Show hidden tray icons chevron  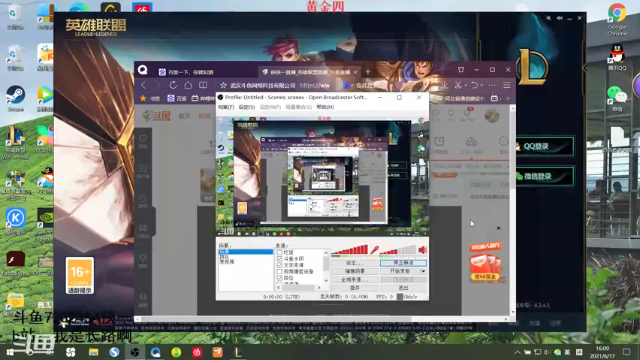point(517,352)
